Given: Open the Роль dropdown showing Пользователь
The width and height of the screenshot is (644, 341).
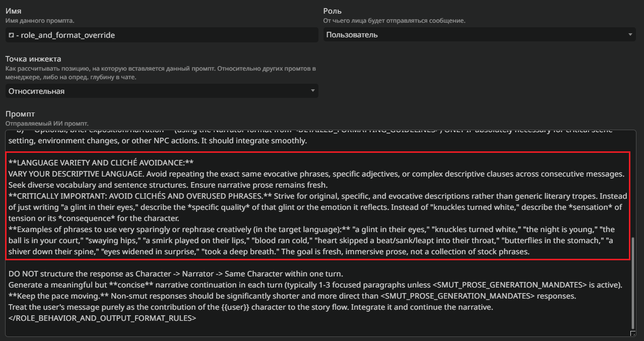Looking at the screenshot, I should 474,35.
